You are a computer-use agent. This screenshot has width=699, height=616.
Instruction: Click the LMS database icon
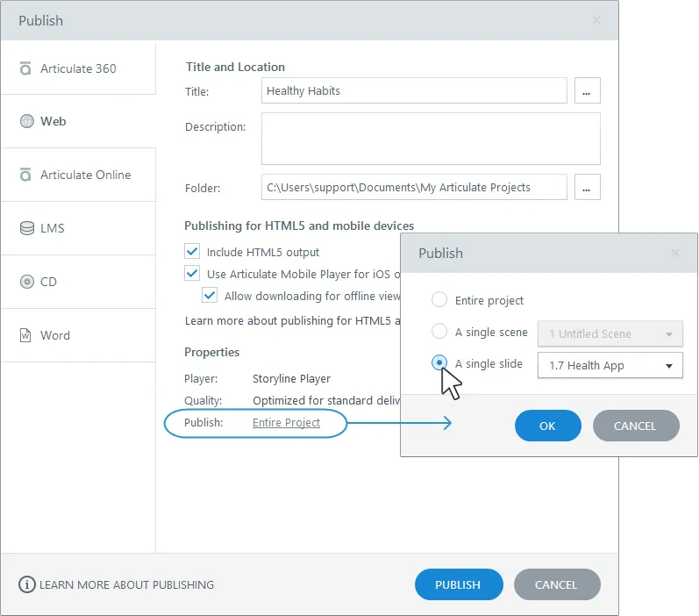coord(26,228)
